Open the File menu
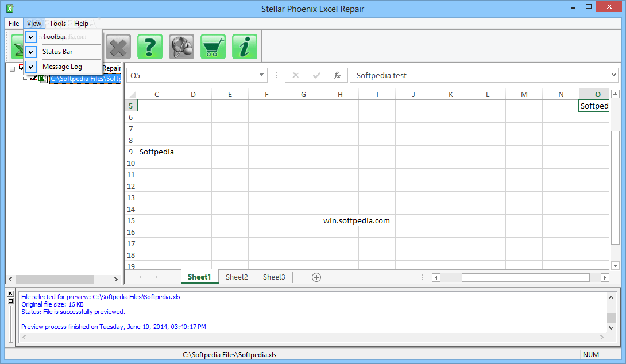 point(14,24)
